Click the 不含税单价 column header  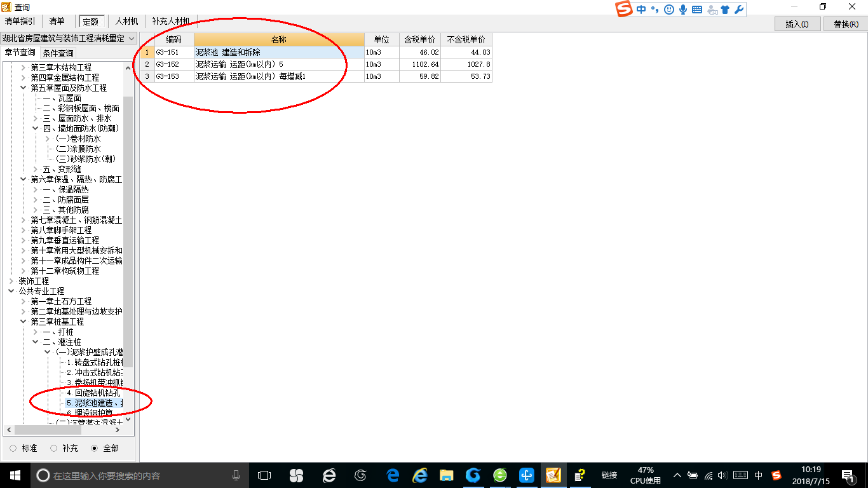466,39
